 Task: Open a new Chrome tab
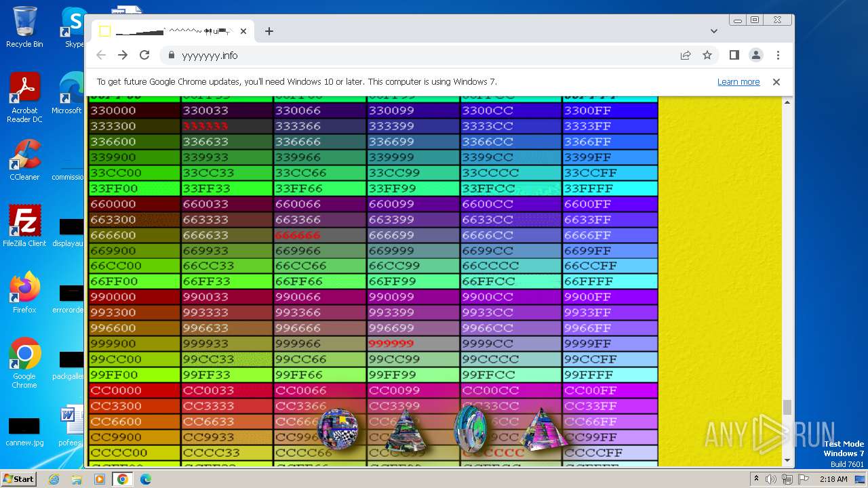[x=269, y=31]
